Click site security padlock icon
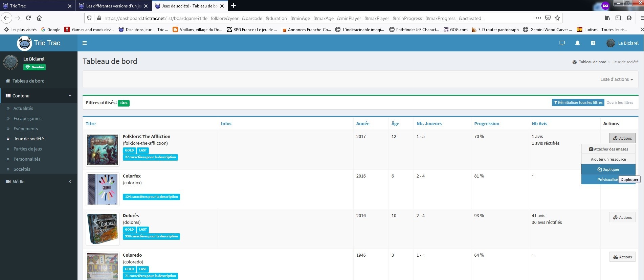Viewport: 644px width, 280px height. coord(99,18)
